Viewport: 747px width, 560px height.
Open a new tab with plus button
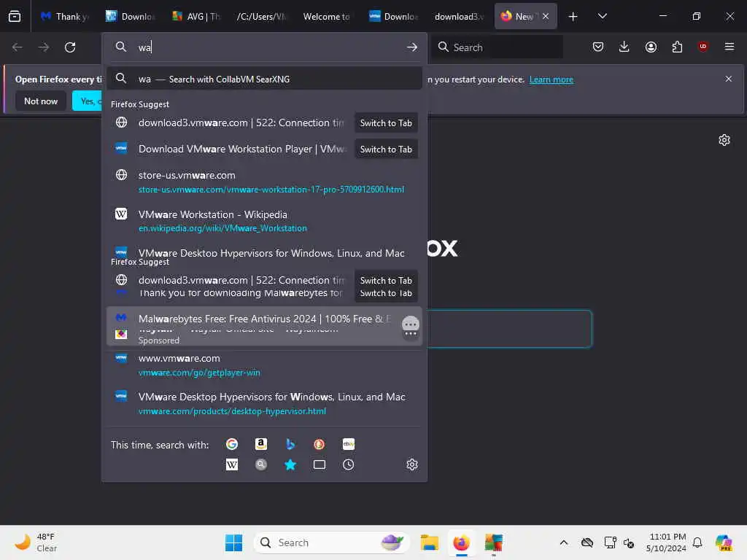click(x=573, y=16)
